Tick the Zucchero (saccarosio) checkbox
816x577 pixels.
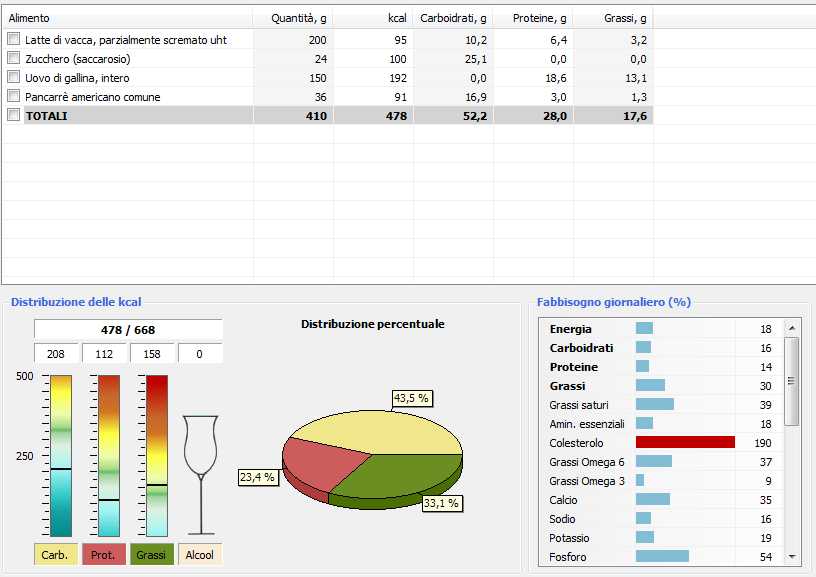point(13,58)
